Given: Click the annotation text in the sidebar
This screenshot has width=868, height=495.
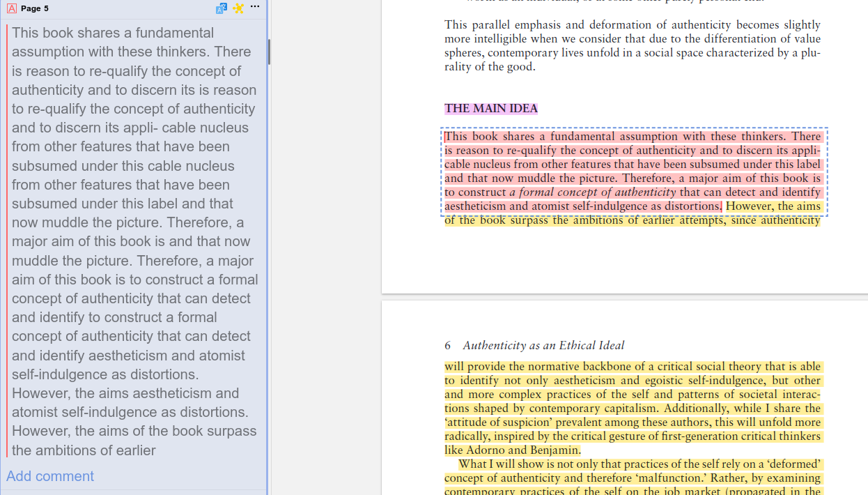Looking at the screenshot, I should (x=134, y=241).
